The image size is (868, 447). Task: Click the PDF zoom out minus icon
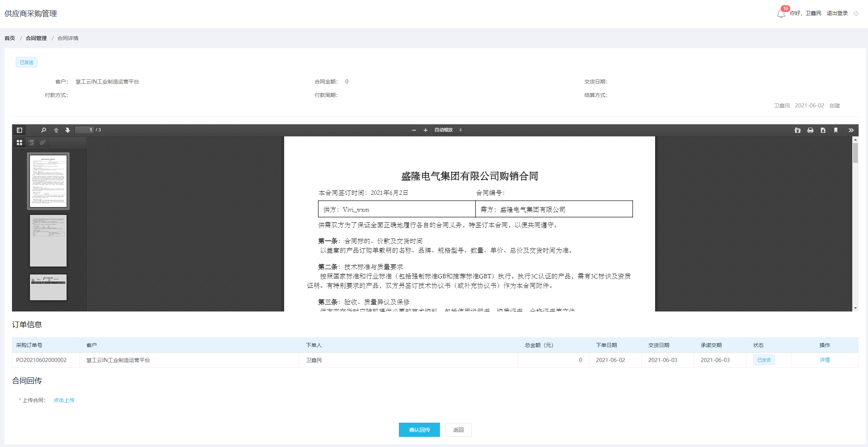414,130
